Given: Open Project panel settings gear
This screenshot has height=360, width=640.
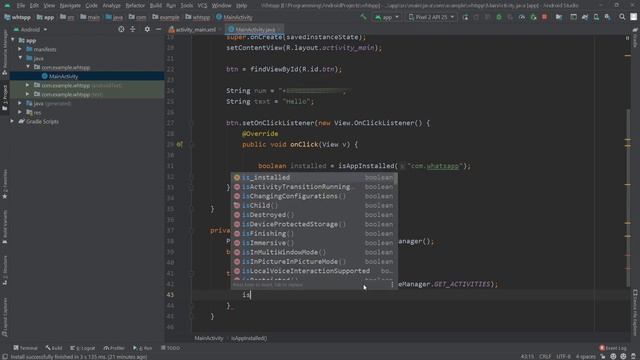Looking at the screenshot, I should (x=147, y=29).
